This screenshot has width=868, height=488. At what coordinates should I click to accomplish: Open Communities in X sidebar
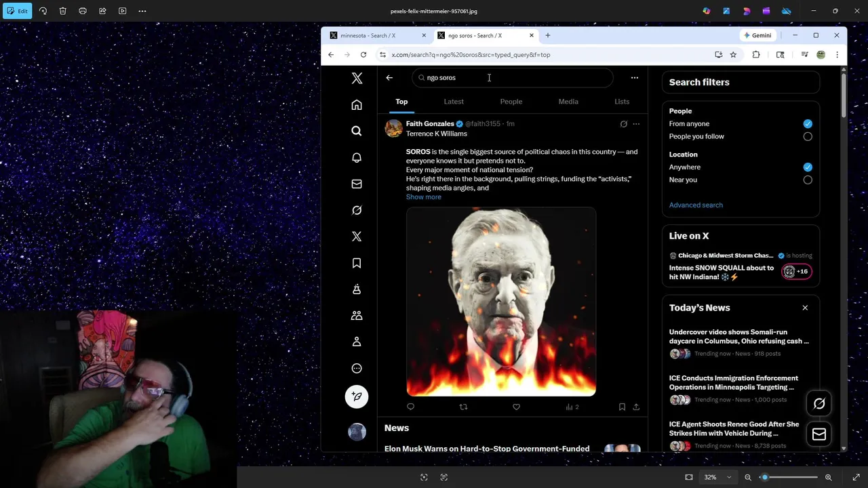(357, 316)
